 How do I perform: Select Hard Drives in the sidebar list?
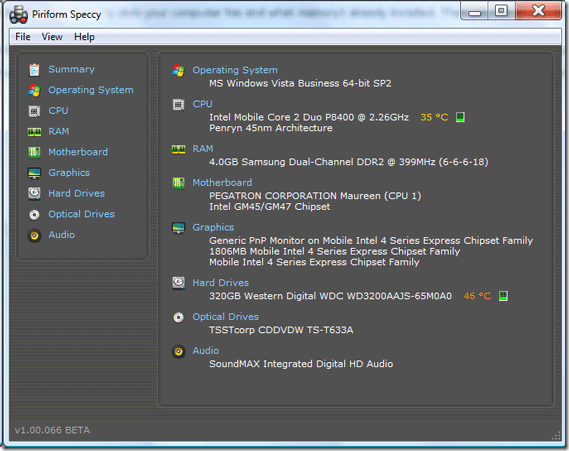[x=76, y=193]
